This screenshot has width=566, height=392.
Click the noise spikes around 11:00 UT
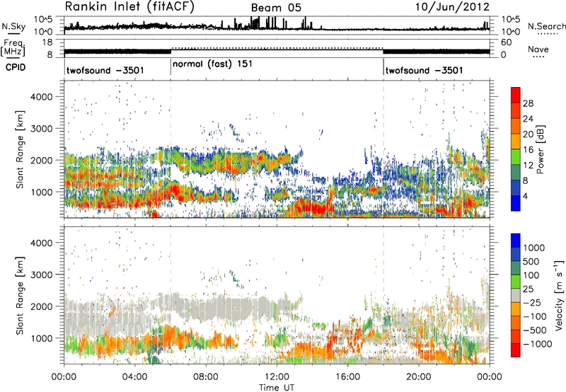tap(255, 24)
